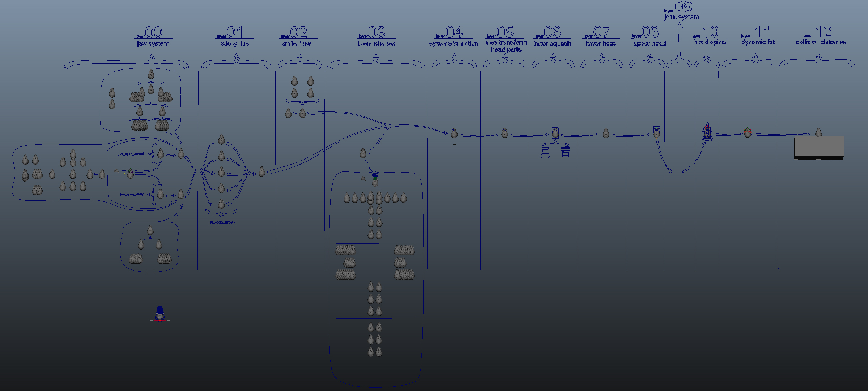Click the head spine rig control in layer 10

coord(707,132)
